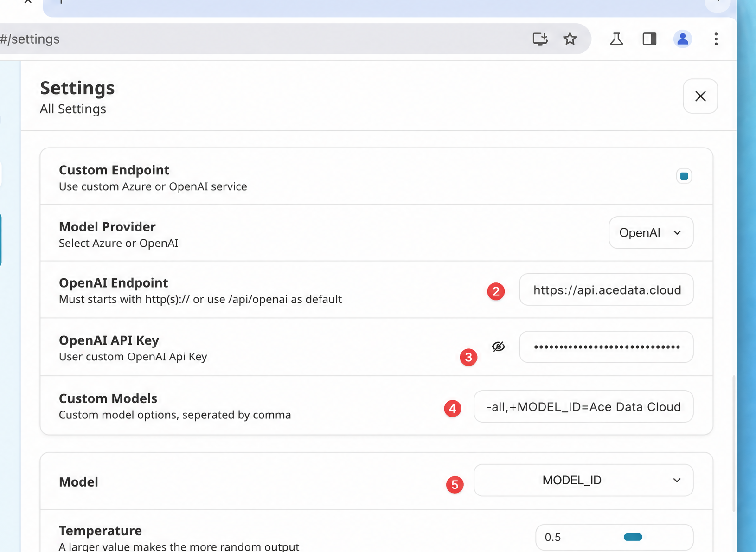Open the Chrome profile avatar
Viewport: 756px width, 552px height.
[682, 39]
